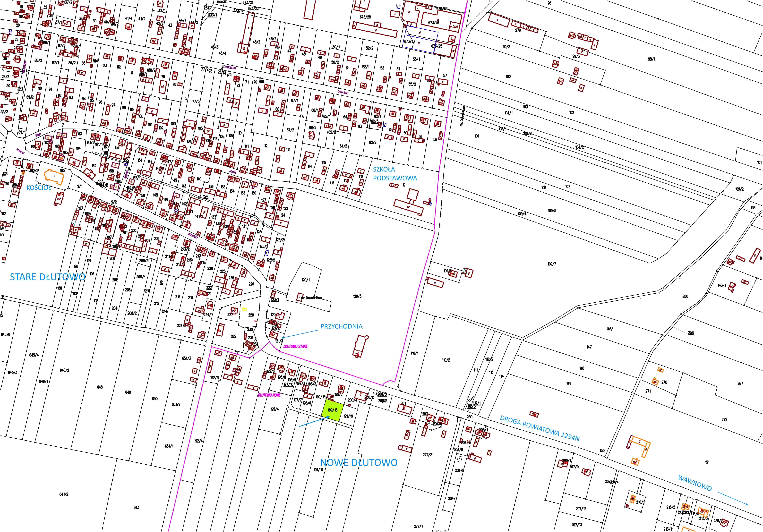Select parcel number 645/3

[x=13, y=373]
